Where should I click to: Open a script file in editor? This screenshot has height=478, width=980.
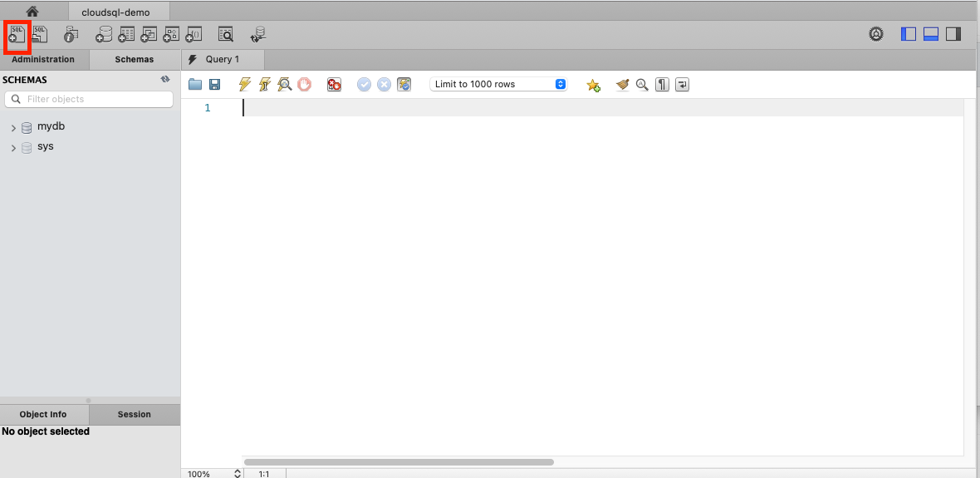[195, 85]
